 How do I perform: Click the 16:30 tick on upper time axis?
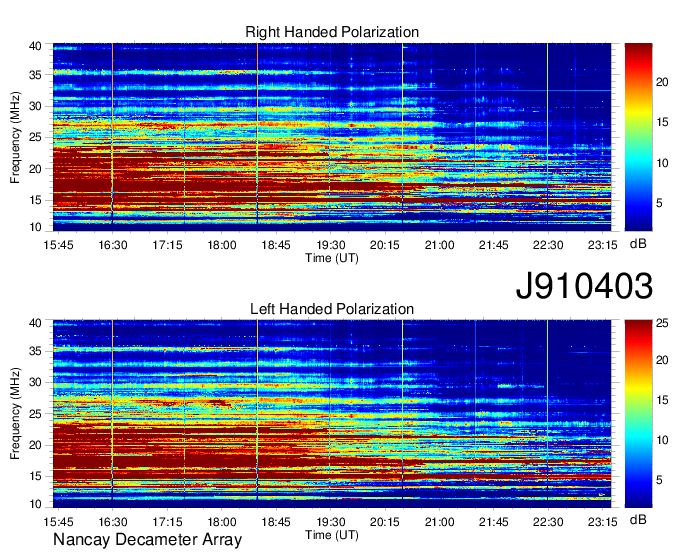[113, 245]
